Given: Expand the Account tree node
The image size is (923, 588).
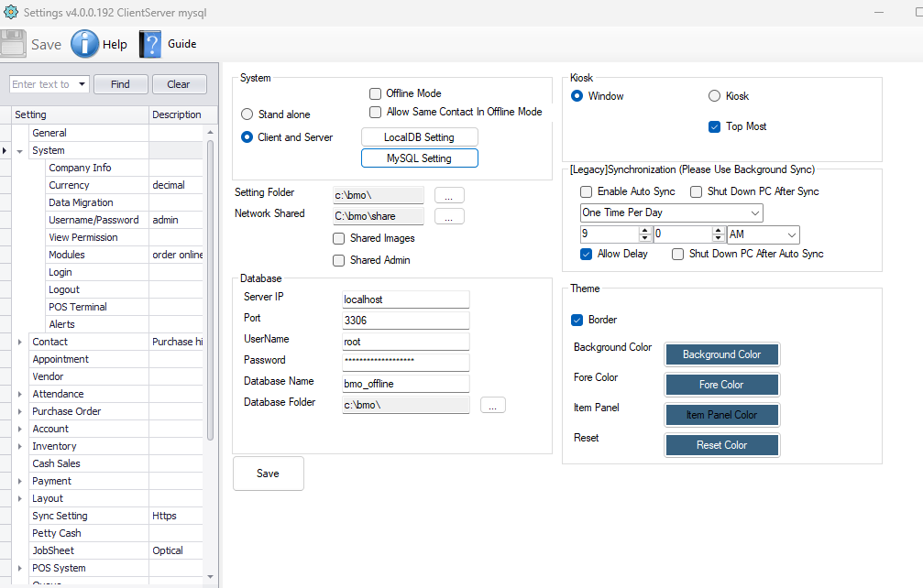Looking at the screenshot, I should 19,429.
